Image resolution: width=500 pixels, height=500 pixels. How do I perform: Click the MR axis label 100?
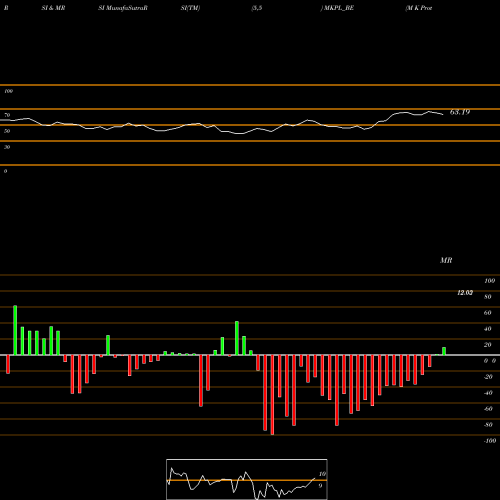pos(490,281)
